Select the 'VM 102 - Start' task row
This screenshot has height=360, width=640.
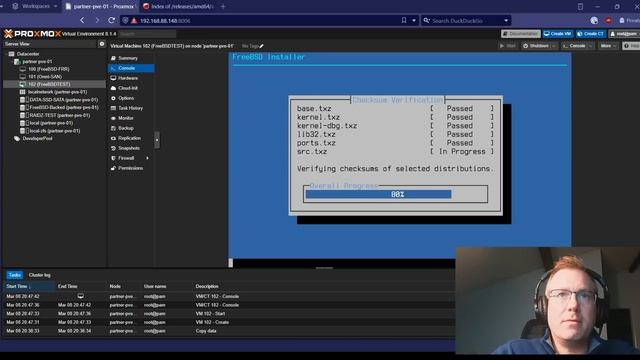tap(229, 314)
